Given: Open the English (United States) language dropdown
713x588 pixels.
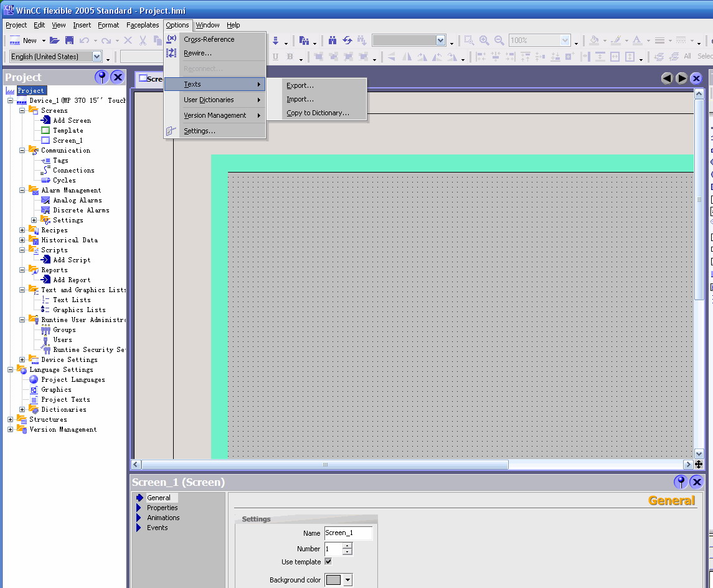Looking at the screenshot, I should [x=97, y=57].
